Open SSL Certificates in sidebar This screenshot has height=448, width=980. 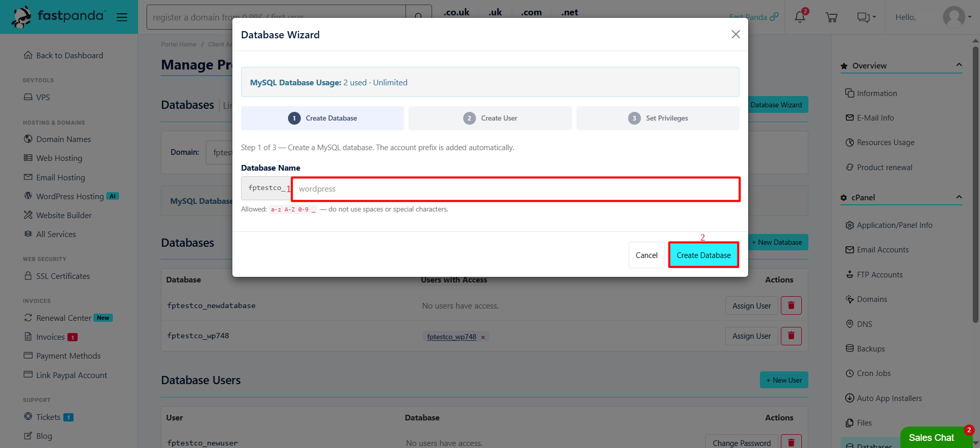(x=57, y=276)
